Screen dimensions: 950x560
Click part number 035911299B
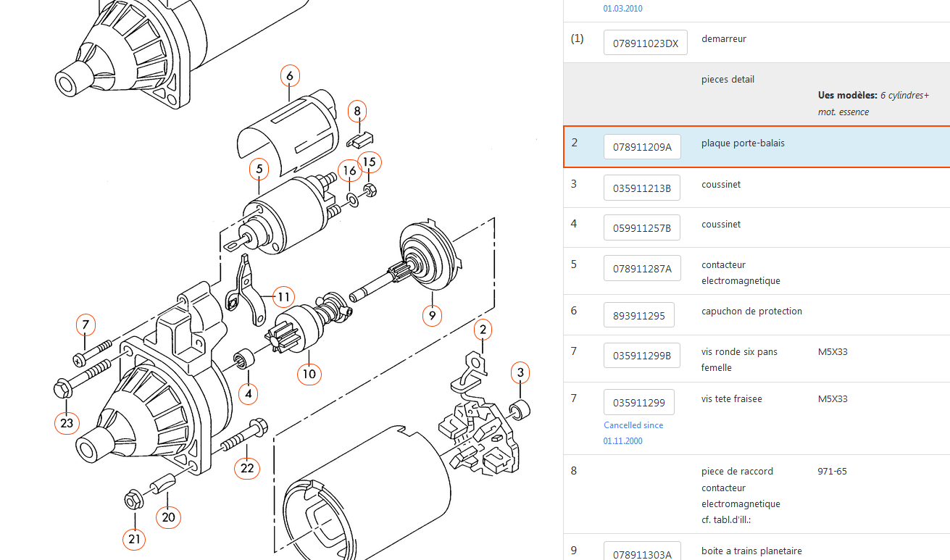pos(642,356)
